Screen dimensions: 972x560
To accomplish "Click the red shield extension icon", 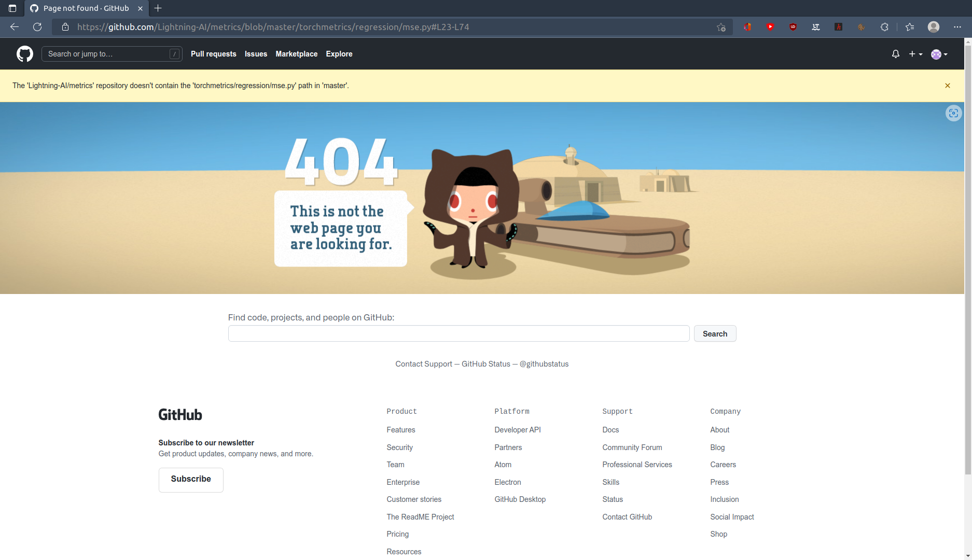I will click(747, 27).
